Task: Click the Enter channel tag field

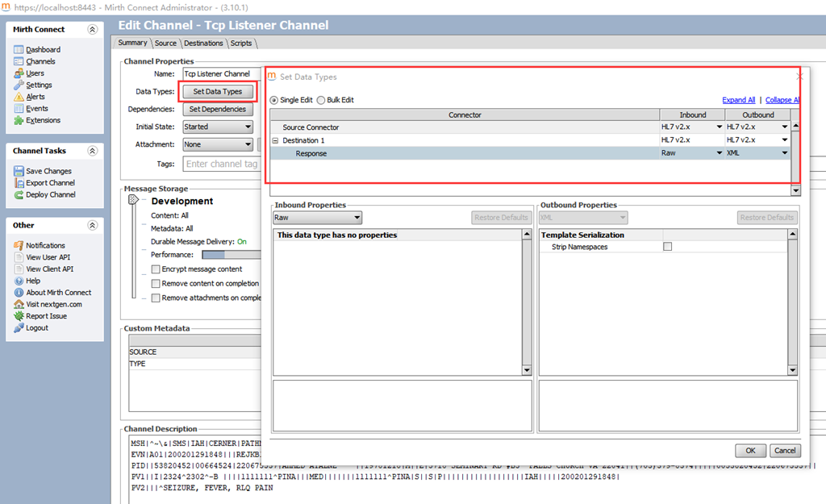Action: 222,164
